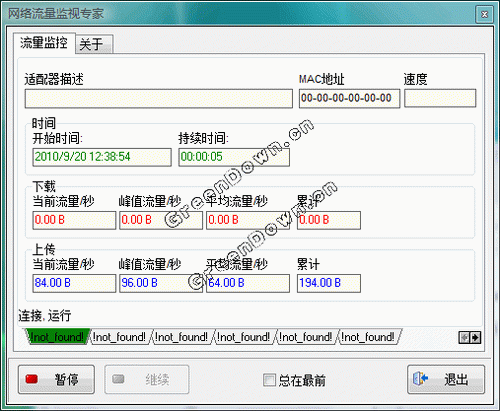Open the 流量监控 tab
This screenshot has width=500, height=411.
click(44, 43)
